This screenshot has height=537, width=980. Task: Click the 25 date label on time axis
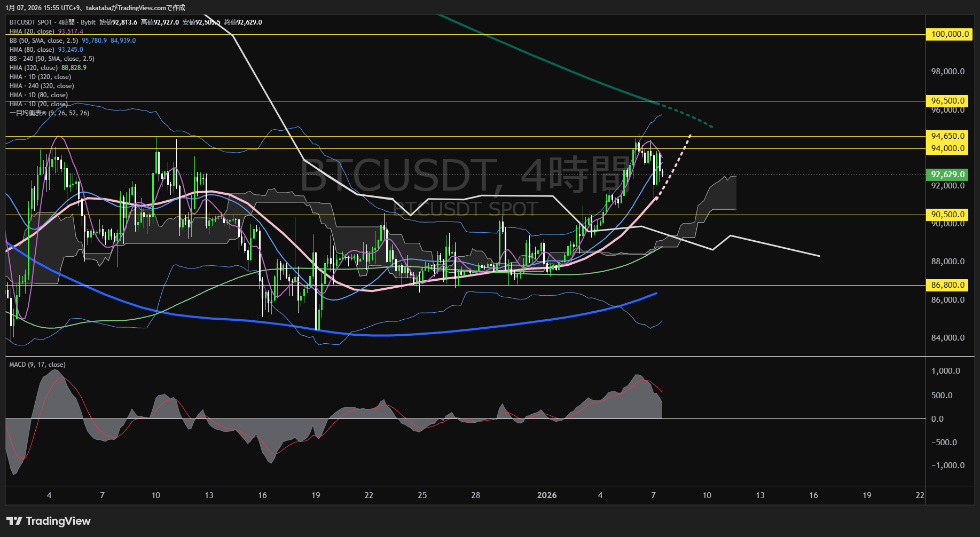pos(422,495)
